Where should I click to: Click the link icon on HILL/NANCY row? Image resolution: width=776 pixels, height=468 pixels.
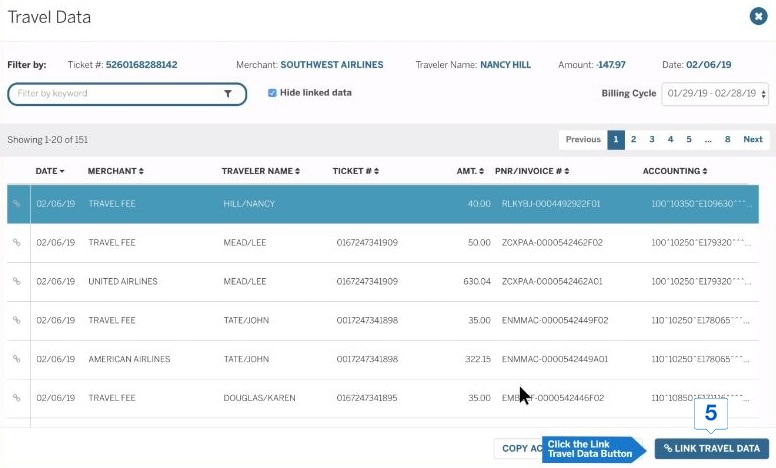(x=17, y=203)
